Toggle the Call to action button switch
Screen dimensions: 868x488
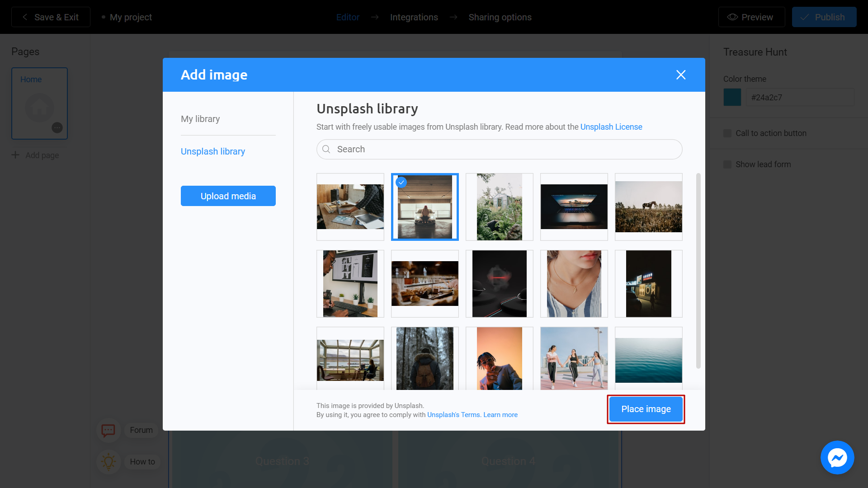click(x=727, y=133)
